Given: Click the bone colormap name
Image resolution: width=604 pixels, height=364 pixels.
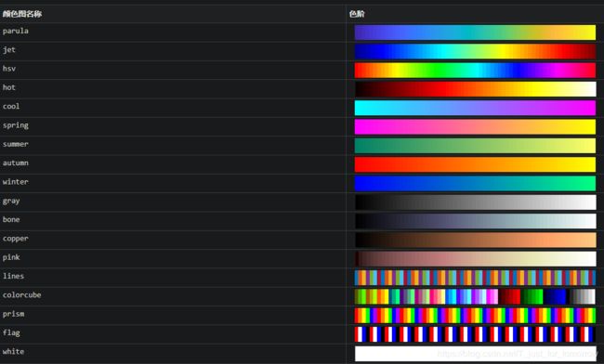Looking at the screenshot, I should click(x=11, y=219).
